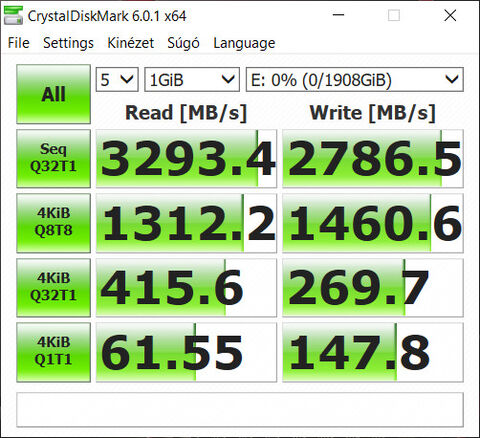Click the 4KiB Q32T1 write result 269.7
This screenshot has height=438, width=480.
[x=373, y=287]
